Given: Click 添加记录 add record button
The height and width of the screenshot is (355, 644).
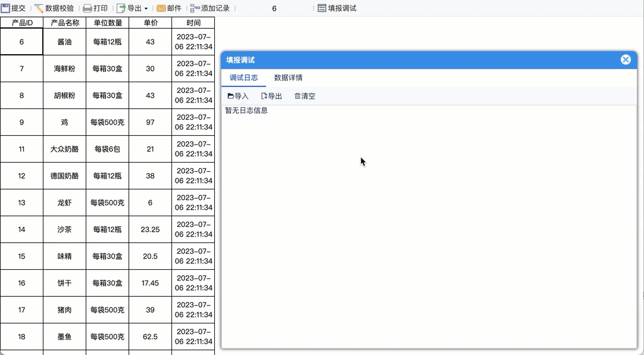Looking at the screenshot, I should pos(210,8).
